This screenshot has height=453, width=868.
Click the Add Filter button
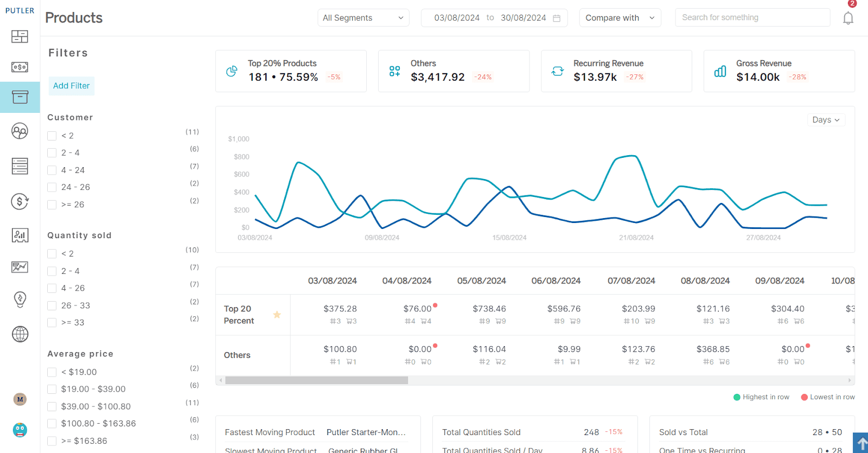point(71,86)
